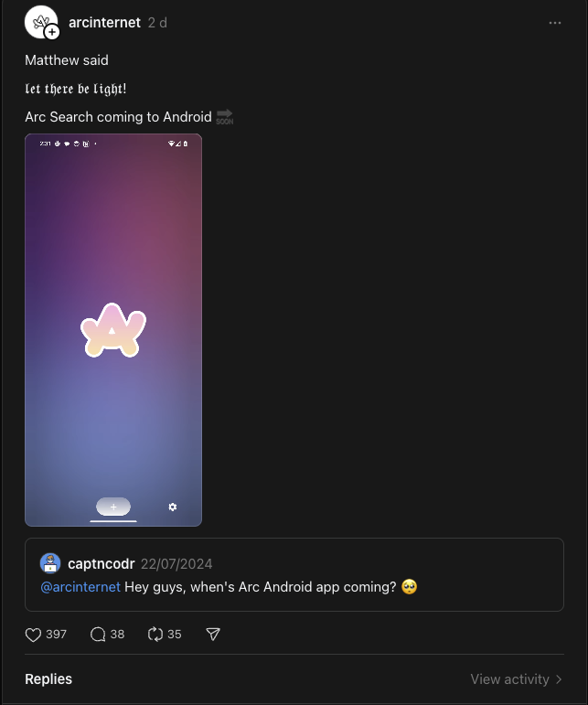
Task: Click the View activity link
Action: click(x=509, y=679)
